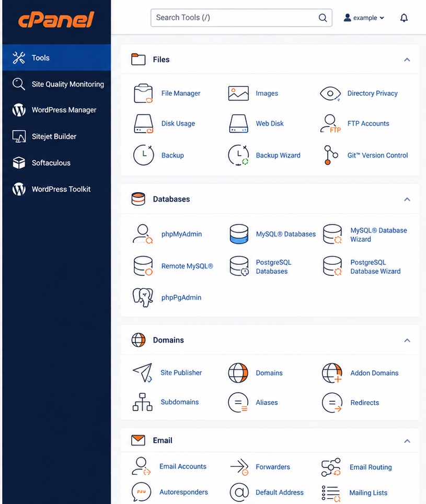Open the Remote MySQL icon
Image resolution: width=426 pixels, height=504 pixels.
click(x=143, y=266)
